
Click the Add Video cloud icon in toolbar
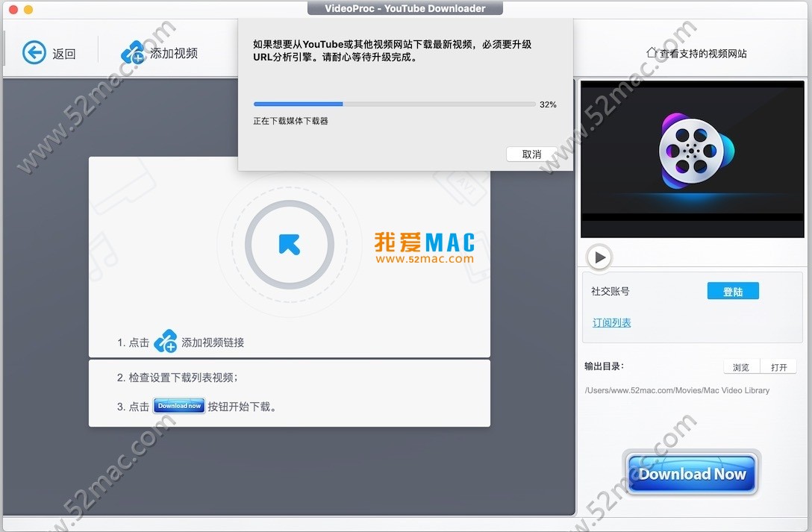point(133,53)
